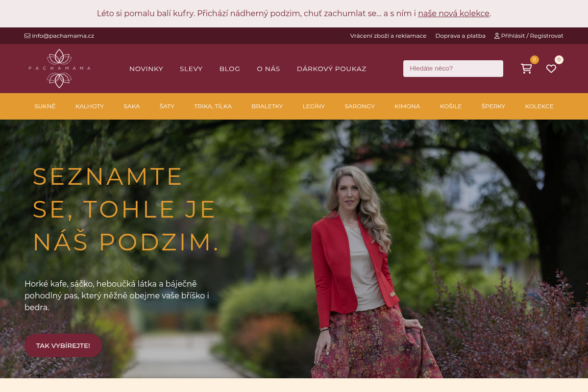The image size is (588, 392).
Task: Open the Slevy menu item
Action: pyautogui.click(x=191, y=69)
